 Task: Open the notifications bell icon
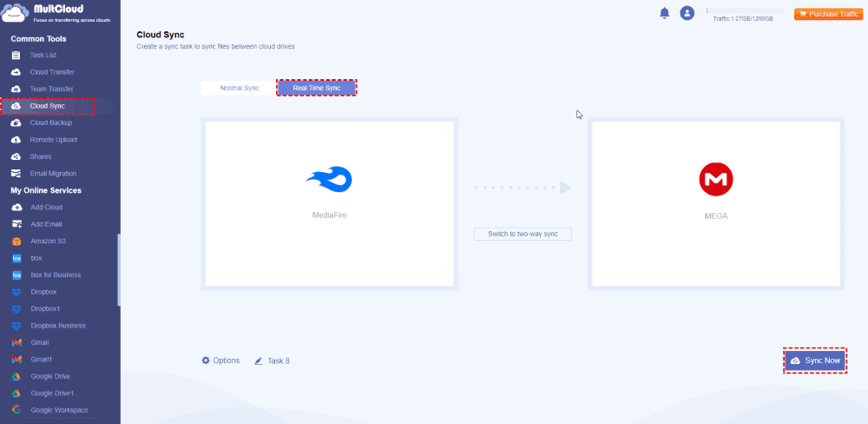point(664,13)
